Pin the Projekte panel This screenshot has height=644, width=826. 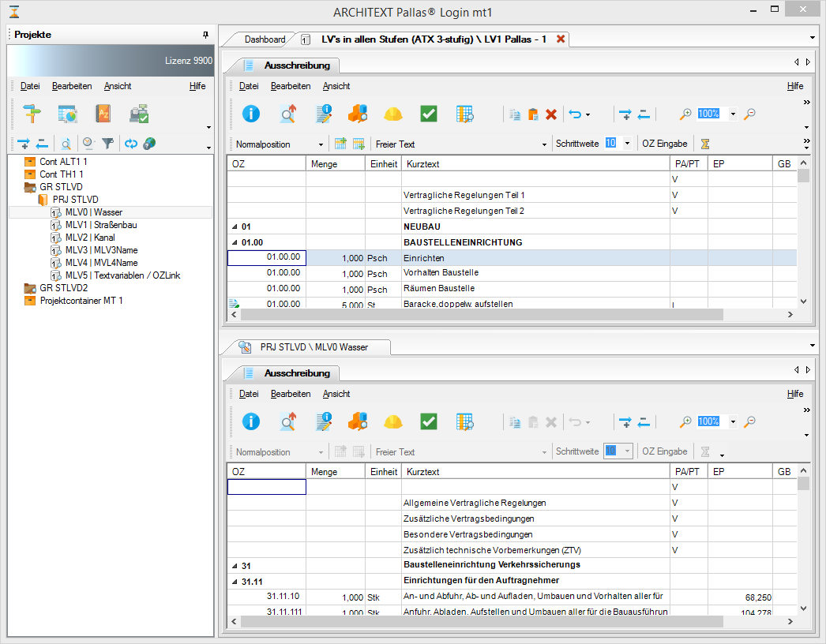coord(205,35)
